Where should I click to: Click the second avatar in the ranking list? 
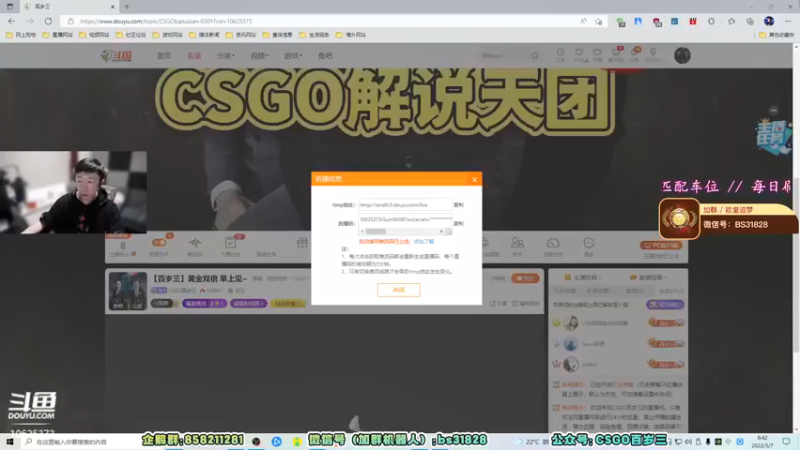pos(571,344)
